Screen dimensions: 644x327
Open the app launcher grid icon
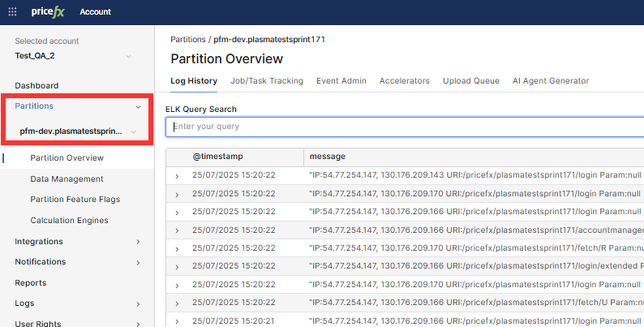pyautogui.click(x=12, y=11)
